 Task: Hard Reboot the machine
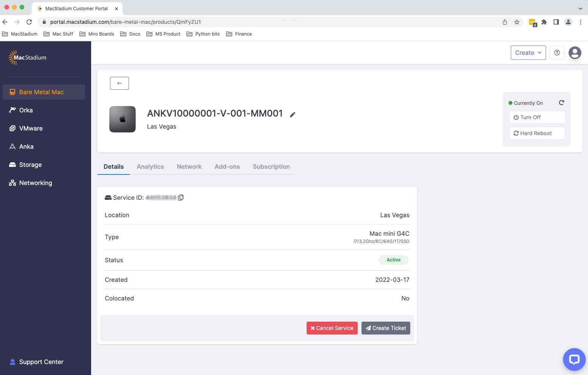coord(537,133)
